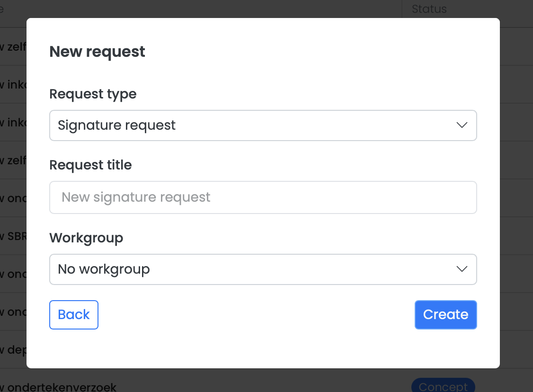Click the "New signature request" placeholder text
Viewport: 533px width, 392px height.
pos(136,197)
